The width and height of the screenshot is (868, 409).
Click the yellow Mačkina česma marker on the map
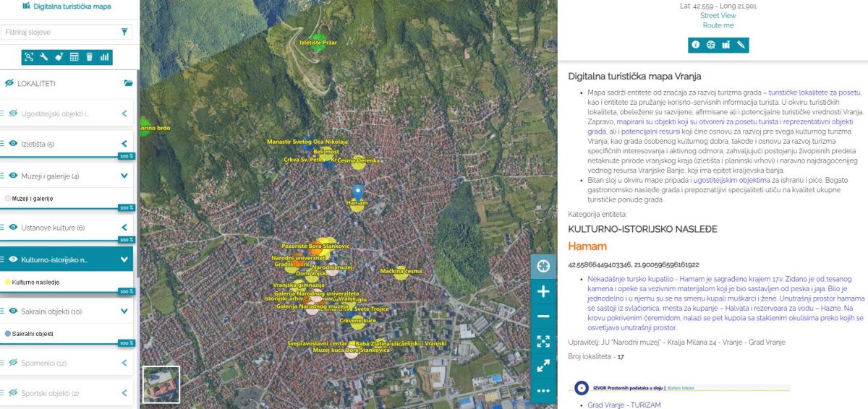pos(401,272)
